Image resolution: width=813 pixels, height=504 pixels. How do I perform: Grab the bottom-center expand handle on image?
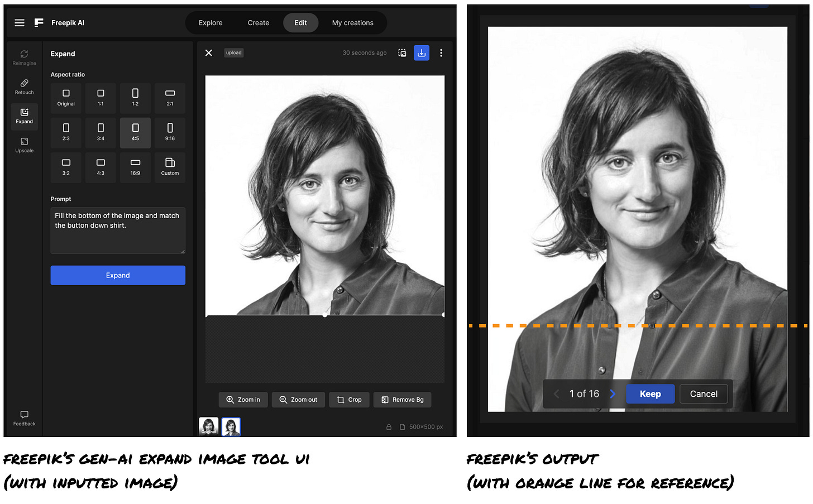[325, 315]
